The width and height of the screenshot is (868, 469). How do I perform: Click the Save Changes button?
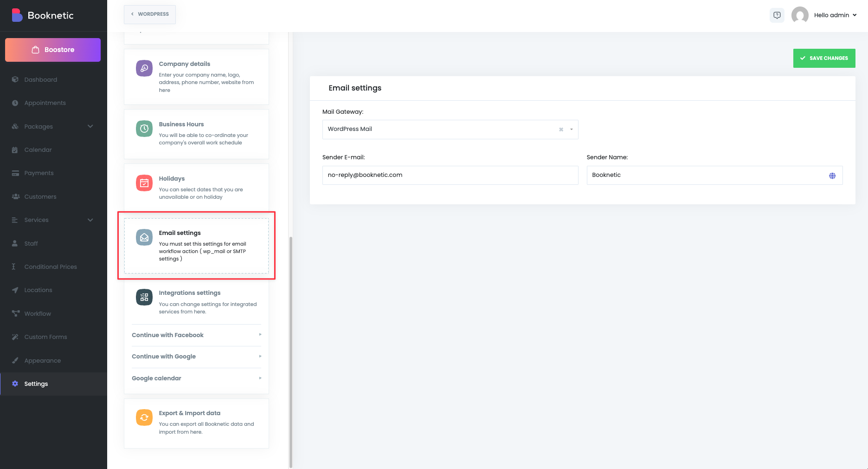824,59
